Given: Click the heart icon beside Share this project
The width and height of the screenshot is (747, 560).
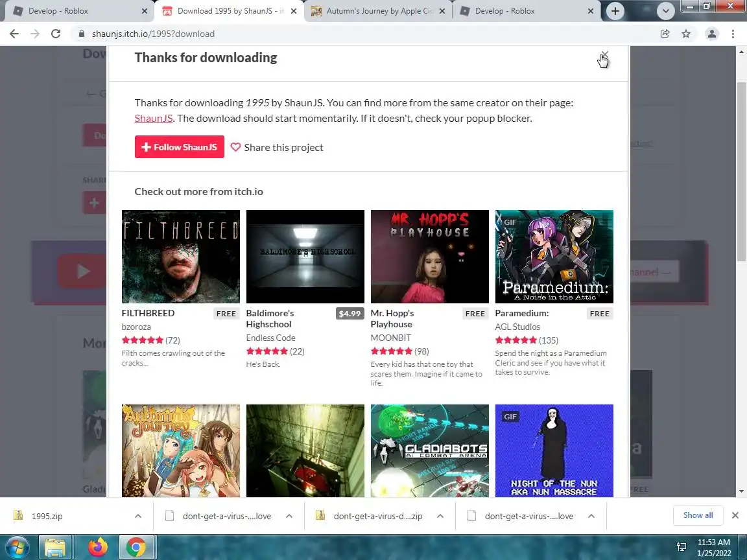Looking at the screenshot, I should [235, 147].
